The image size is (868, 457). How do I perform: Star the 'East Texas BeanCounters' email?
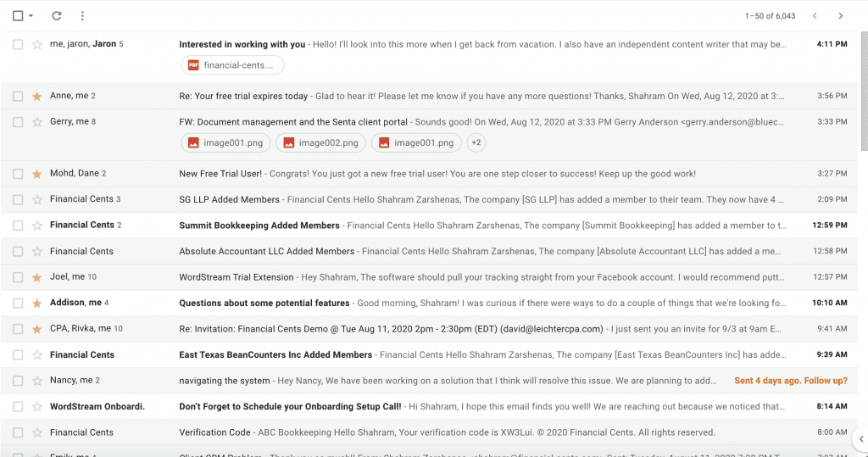coord(37,354)
